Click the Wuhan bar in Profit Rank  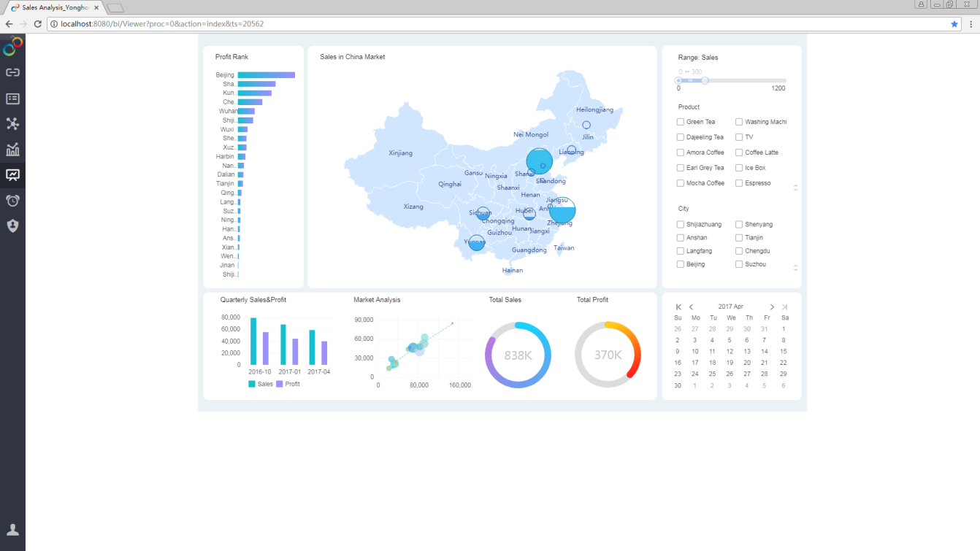click(246, 111)
